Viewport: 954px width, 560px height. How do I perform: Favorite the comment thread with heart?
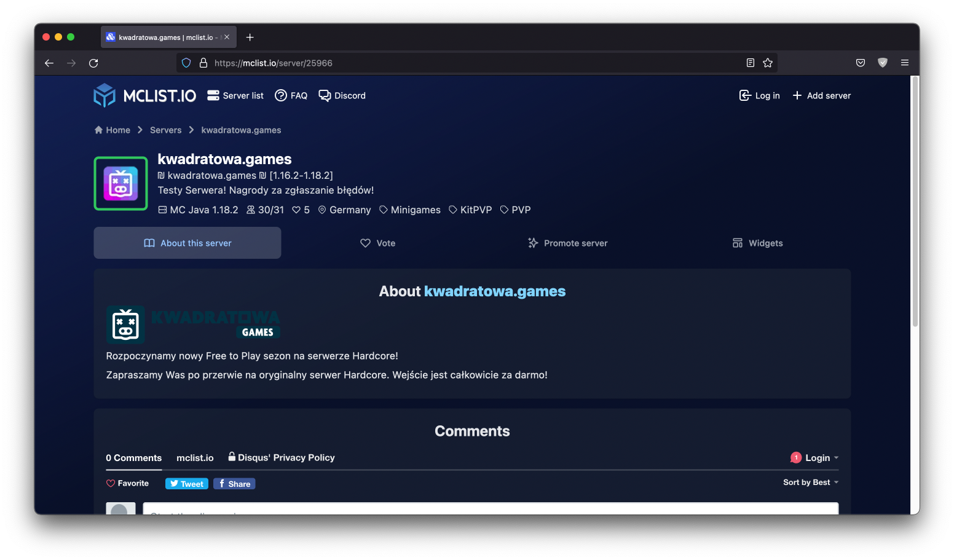click(127, 484)
